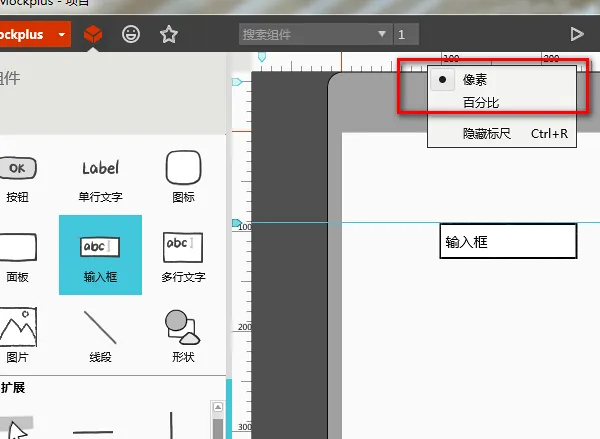This screenshot has width=600, height=439.
Task: Expand the 搜索组件 dropdown arrow
Action: 382,35
